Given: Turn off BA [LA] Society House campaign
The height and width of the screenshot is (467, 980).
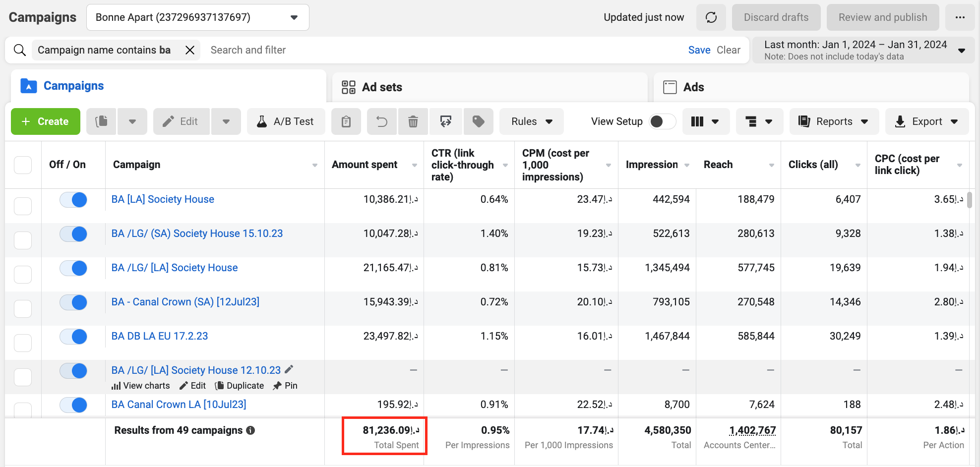Looking at the screenshot, I should pyautogui.click(x=73, y=200).
